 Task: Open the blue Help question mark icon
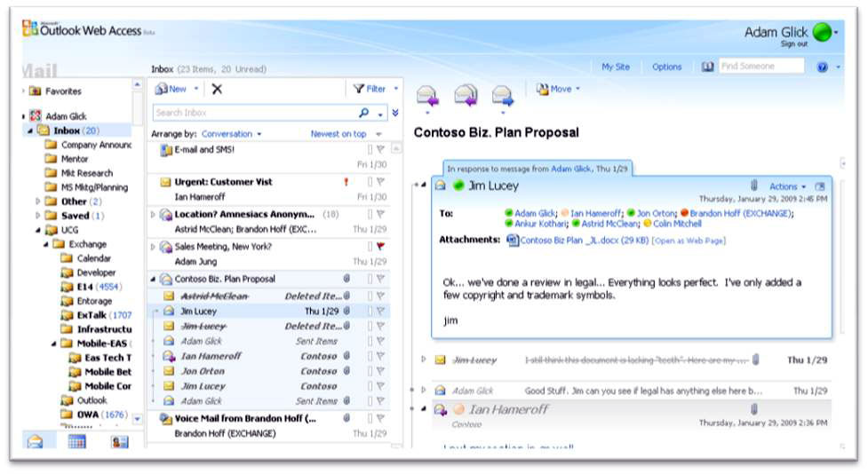822,67
